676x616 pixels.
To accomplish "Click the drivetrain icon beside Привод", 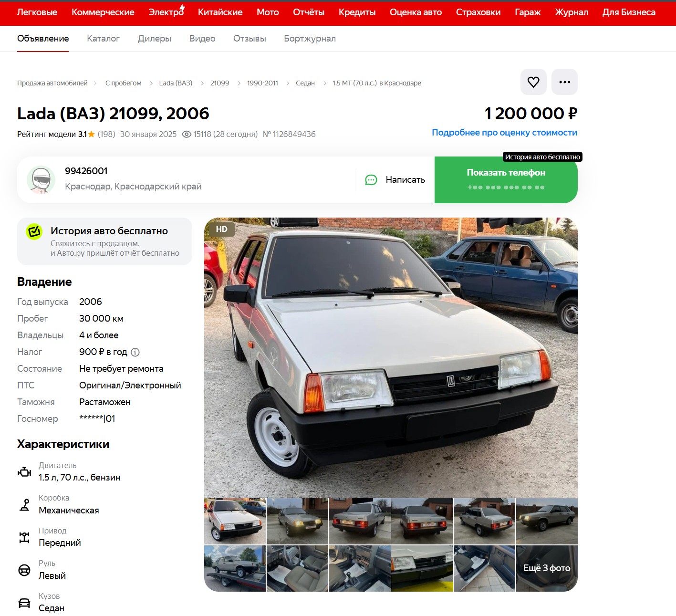I will pyautogui.click(x=24, y=537).
